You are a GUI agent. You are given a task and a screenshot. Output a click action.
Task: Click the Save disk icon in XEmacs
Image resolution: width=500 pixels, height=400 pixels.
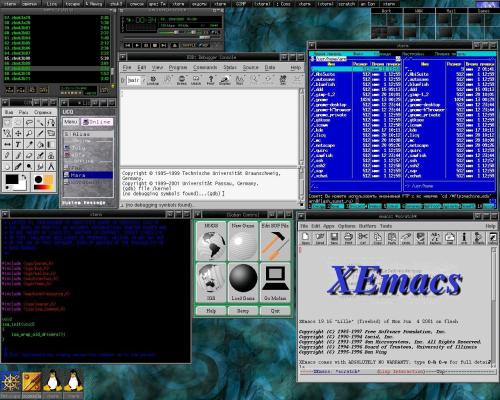[334, 238]
